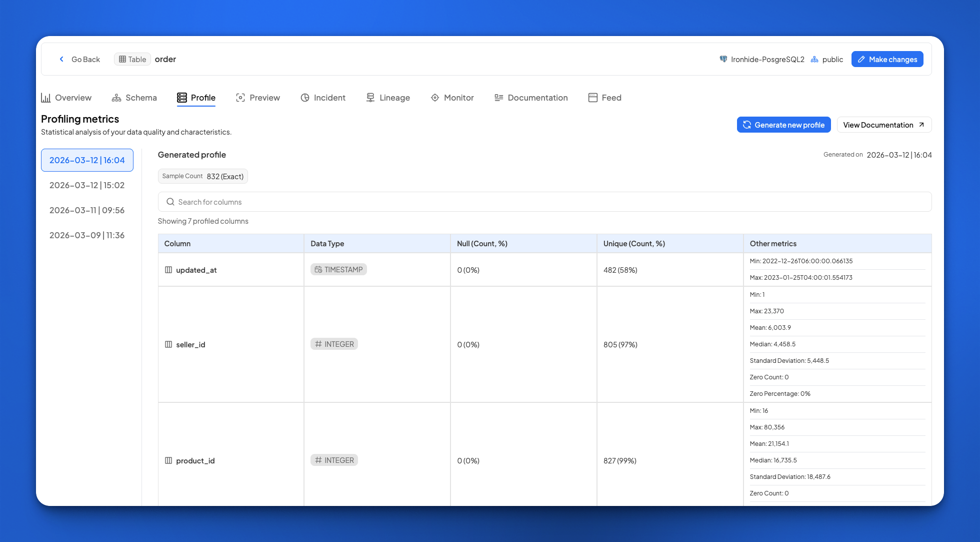This screenshot has width=980, height=542.
Task: Click the Table badge icon beside order
Action: [122, 59]
